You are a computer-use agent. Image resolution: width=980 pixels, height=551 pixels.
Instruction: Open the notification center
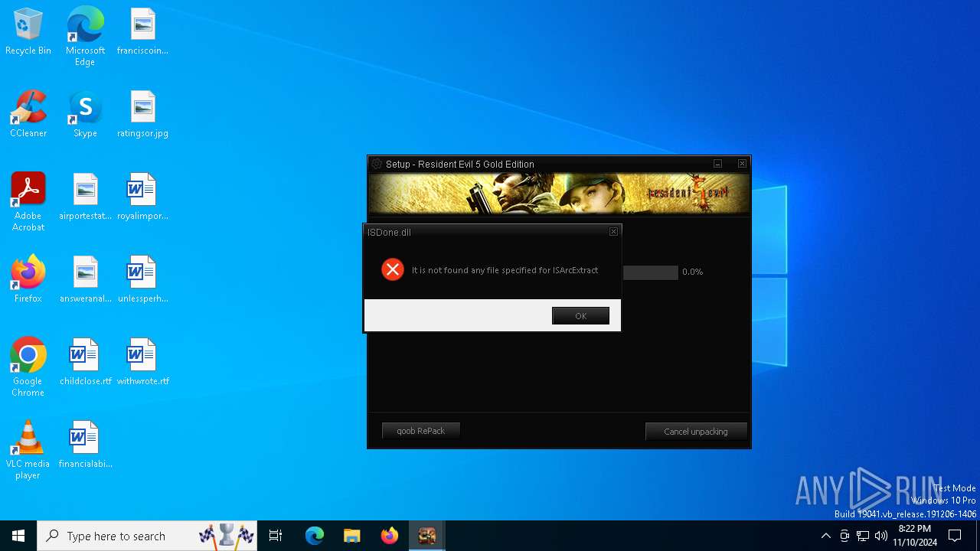[955, 536]
